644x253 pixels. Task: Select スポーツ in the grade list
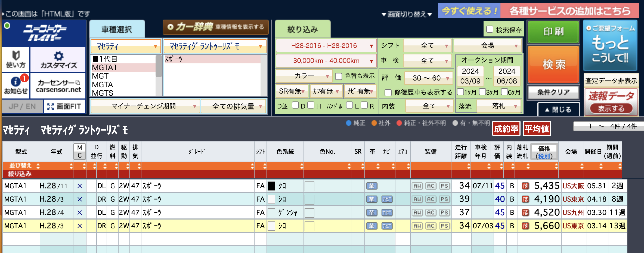(212, 59)
